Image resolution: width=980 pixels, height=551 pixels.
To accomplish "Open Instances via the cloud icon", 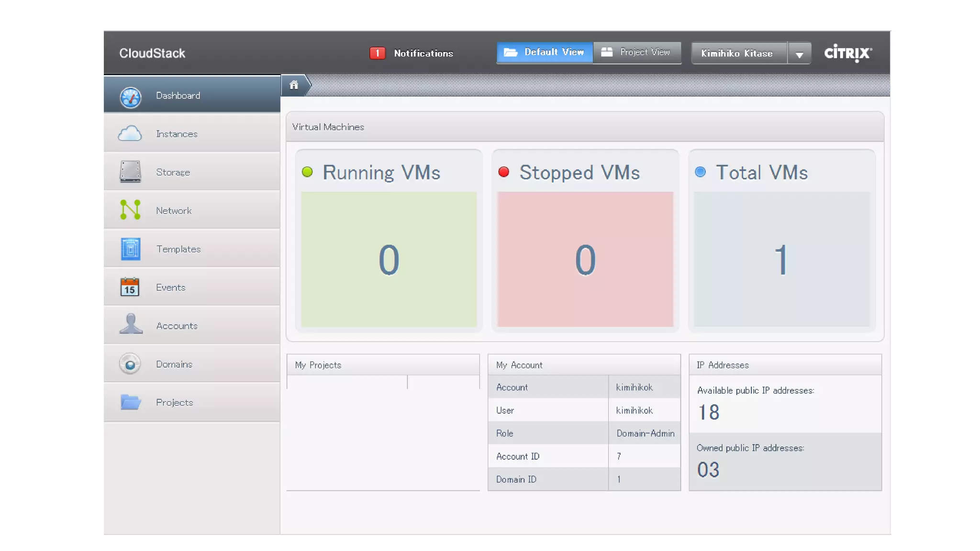I will coord(130,133).
